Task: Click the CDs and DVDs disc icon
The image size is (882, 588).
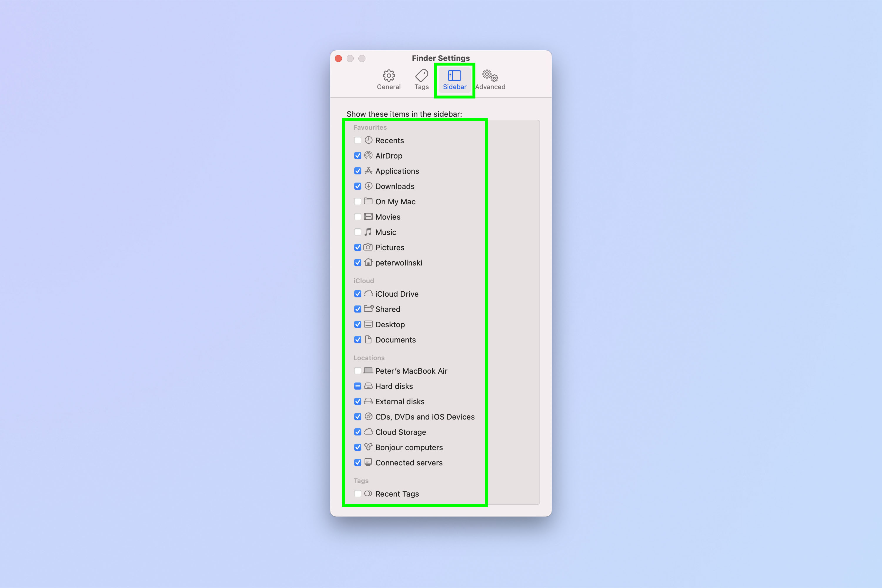Action: pos(369,416)
